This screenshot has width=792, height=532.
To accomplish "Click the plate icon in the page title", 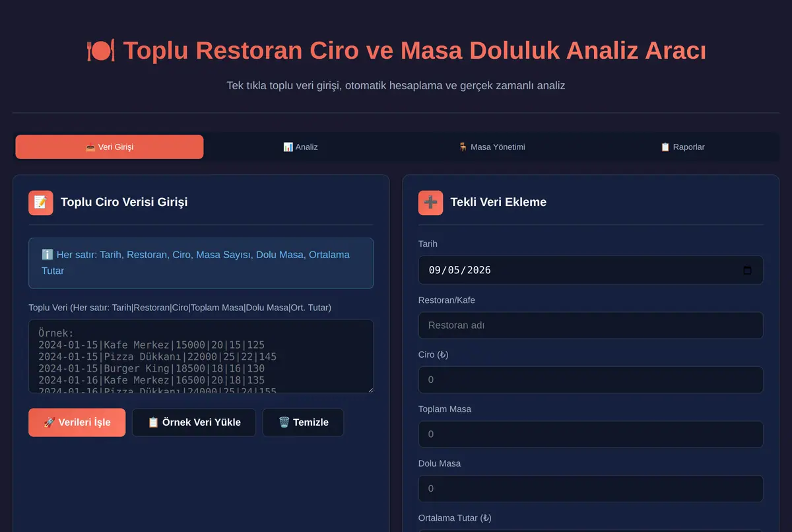I will coord(100,51).
